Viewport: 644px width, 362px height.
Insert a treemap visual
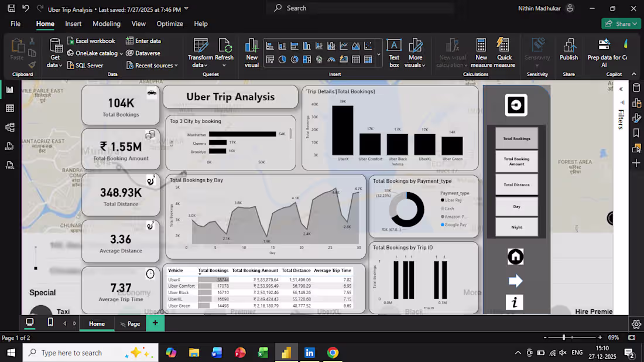click(307, 60)
